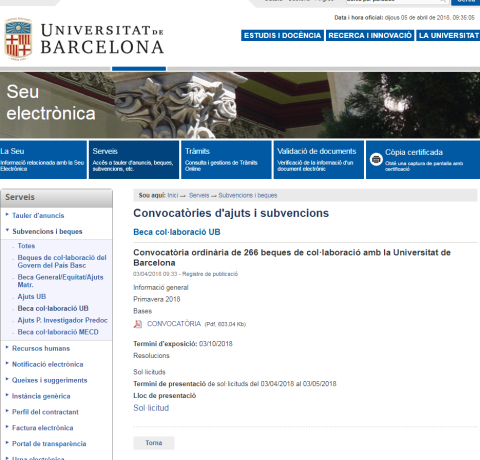Image resolution: width=480 pixels, height=460 pixels.
Task: Click Serveis in the breadcrumb trail
Action: 199,195
